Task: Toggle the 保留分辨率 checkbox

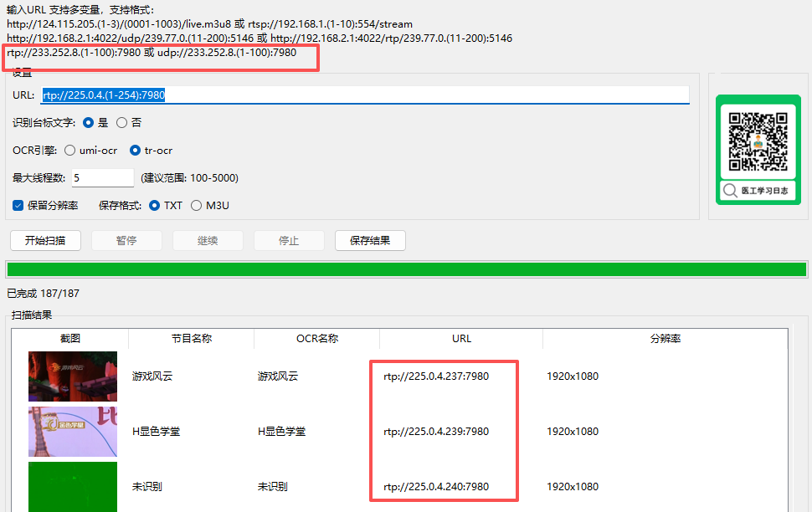Action: point(18,205)
